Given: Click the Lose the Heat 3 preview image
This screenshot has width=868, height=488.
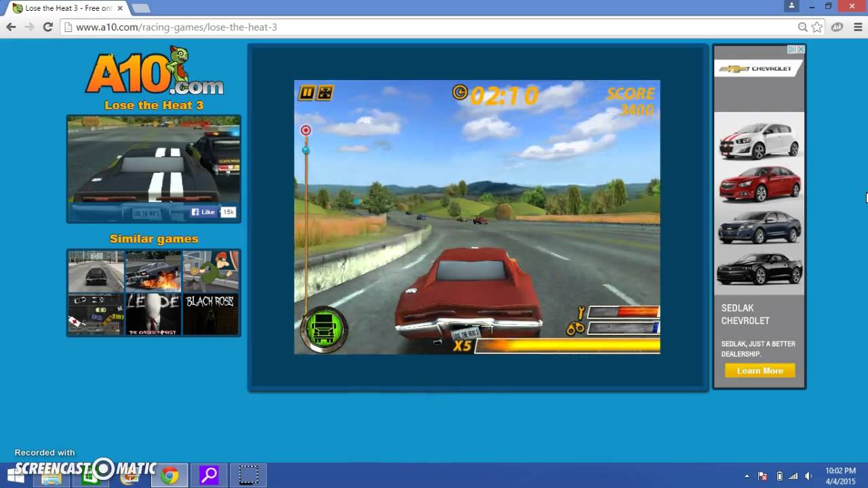Looking at the screenshot, I should pyautogui.click(x=154, y=169).
